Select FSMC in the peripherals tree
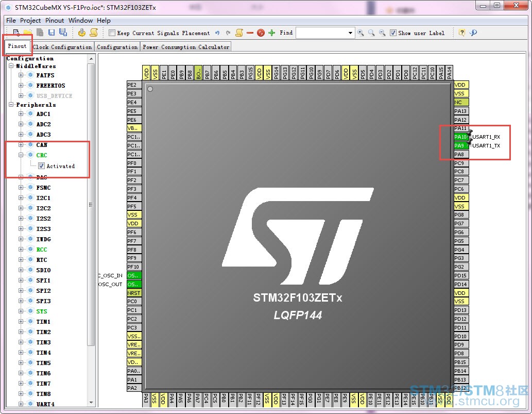 click(x=43, y=188)
